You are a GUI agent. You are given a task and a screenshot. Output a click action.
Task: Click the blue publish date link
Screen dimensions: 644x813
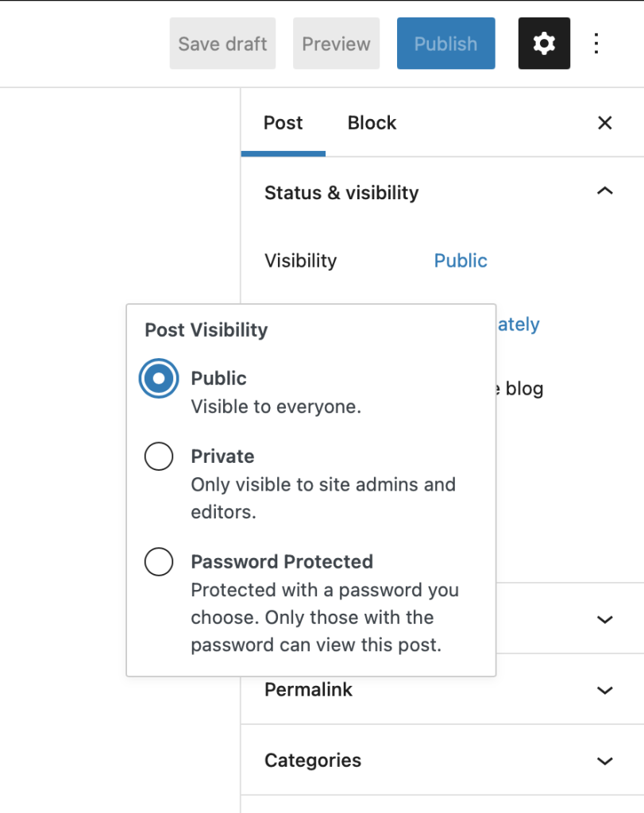point(520,324)
